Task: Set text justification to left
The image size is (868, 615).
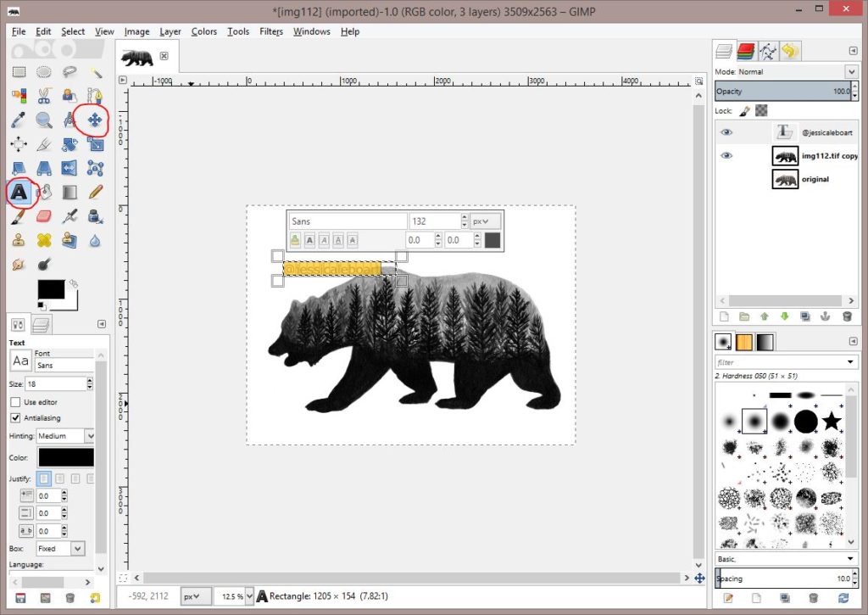Action: click(44, 478)
